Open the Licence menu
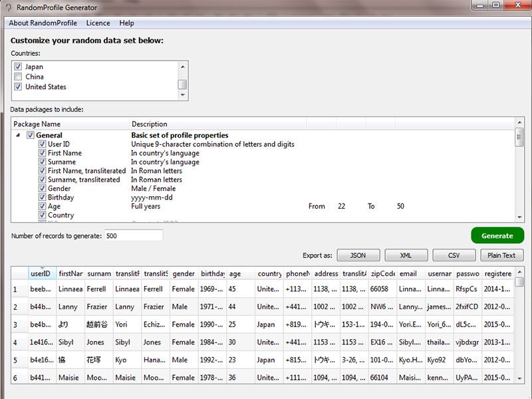 tap(98, 23)
